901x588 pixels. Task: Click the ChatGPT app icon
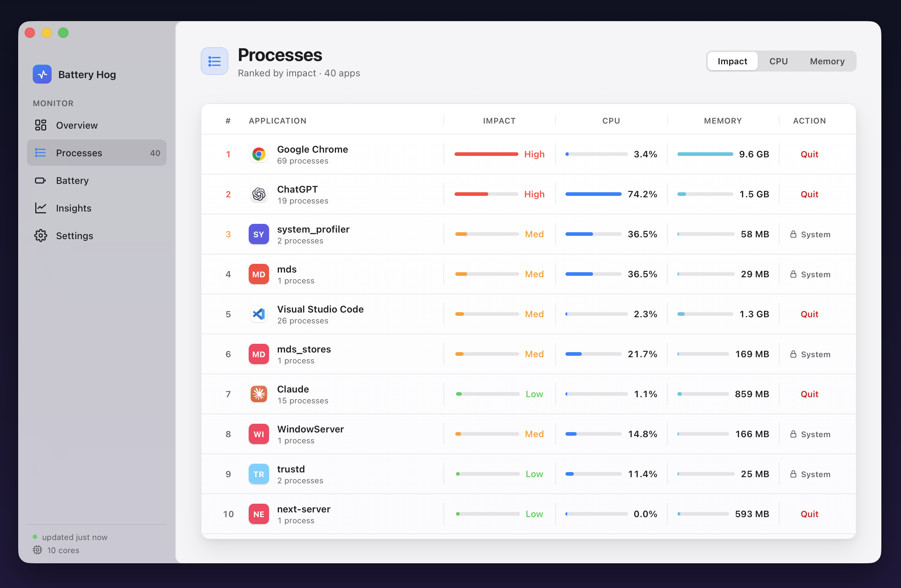(259, 194)
